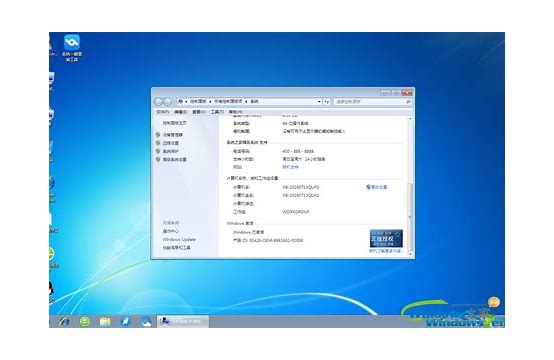Viewport: 554px width, 360px height.
Task: Click the search magnifier icon
Action: (x=408, y=101)
